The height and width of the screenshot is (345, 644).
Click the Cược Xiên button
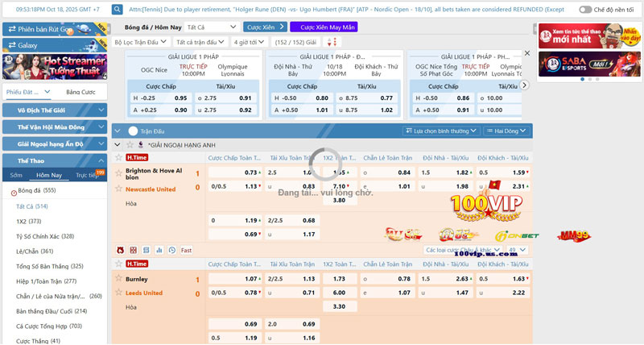pos(265,27)
